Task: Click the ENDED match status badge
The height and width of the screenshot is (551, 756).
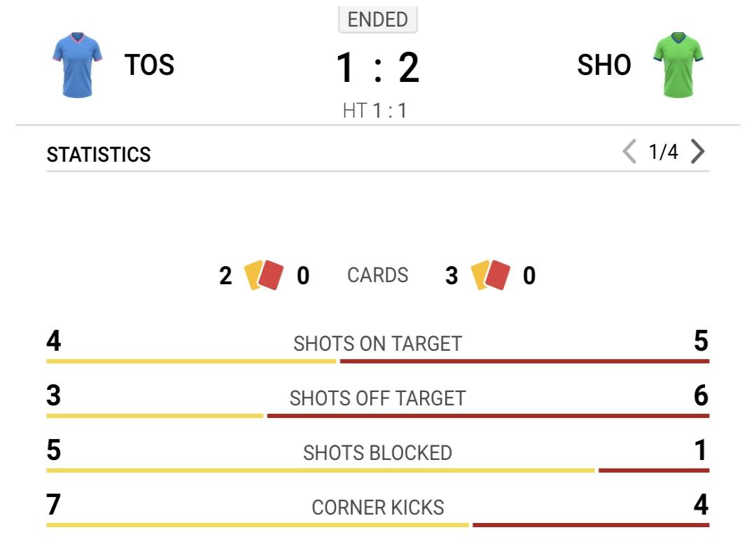Action: click(378, 20)
